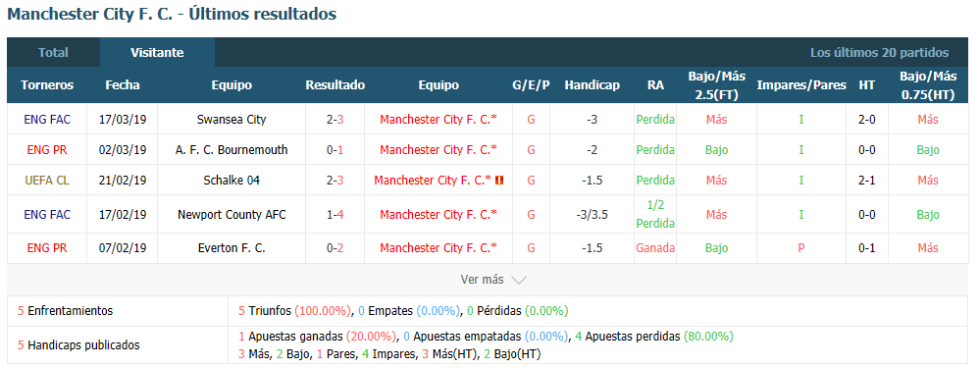Click Manchester City F. C. in Everton row
The width and height of the screenshot is (980, 368).
click(x=438, y=248)
